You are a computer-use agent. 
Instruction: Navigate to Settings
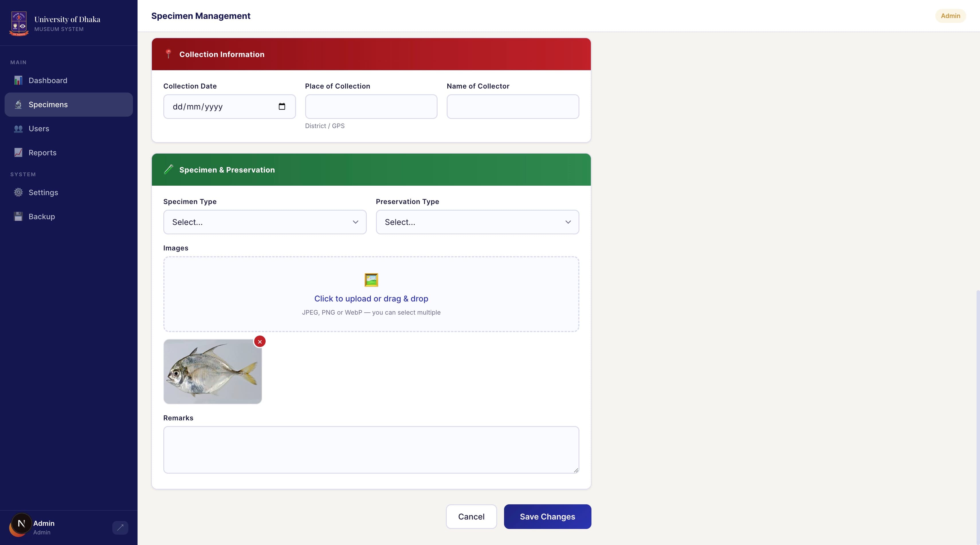pos(69,193)
